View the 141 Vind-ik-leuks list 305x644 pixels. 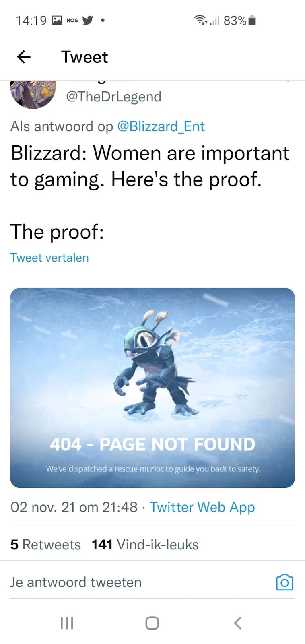click(145, 545)
